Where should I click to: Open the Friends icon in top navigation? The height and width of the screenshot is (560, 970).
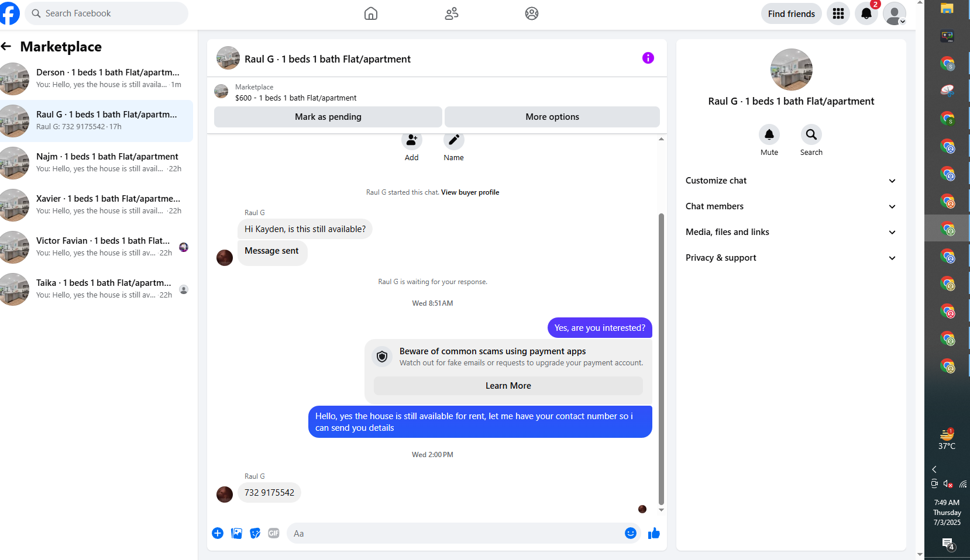coord(452,13)
